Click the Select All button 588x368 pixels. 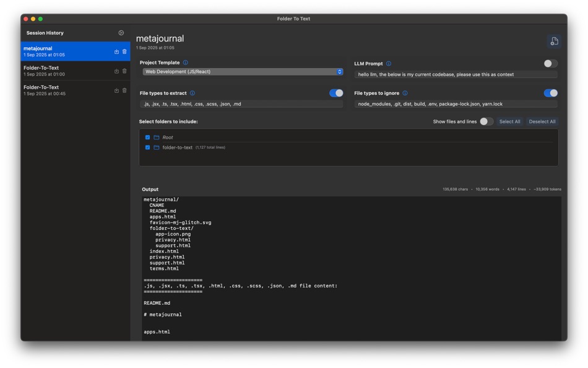coord(509,121)
